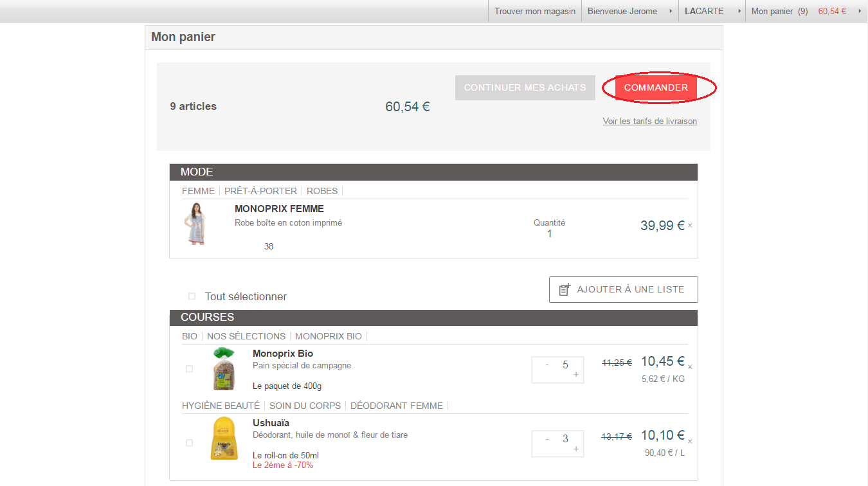Open Voir les tarifs de livraison
868x486 pixels.
coord(649,121)
